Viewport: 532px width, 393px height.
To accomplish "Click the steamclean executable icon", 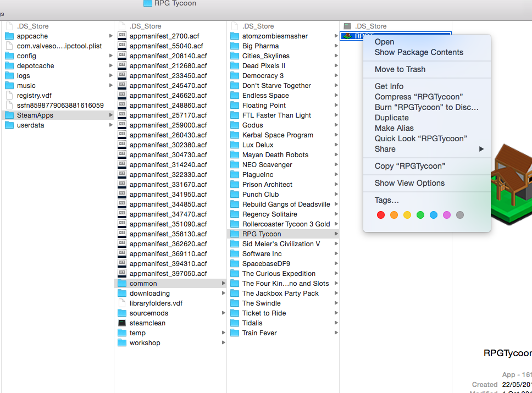I will (122, 323).
